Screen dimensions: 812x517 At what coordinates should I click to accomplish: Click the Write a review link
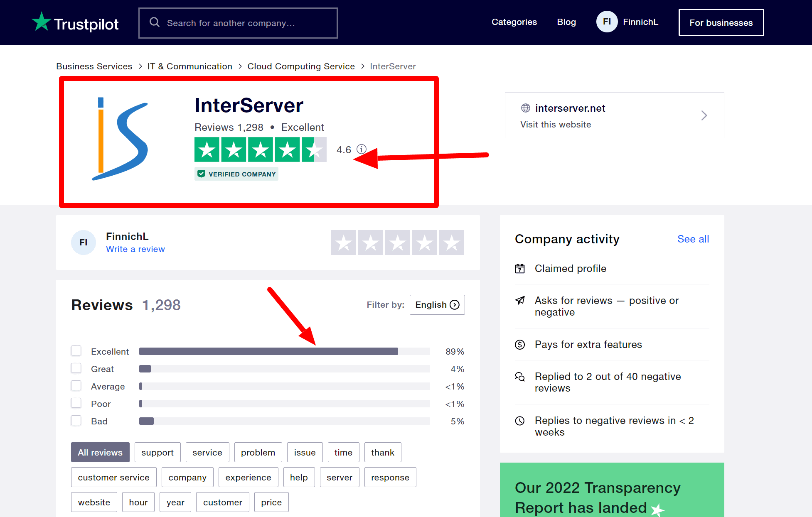pyautogui.click(x=135, y=249)
